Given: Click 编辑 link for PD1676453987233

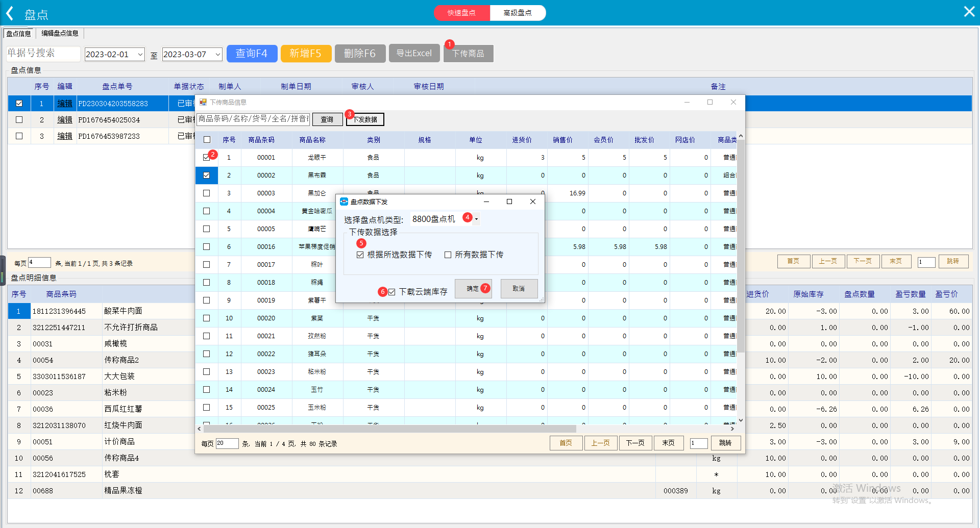Looking at the screenshot, I should pos(65,136).
